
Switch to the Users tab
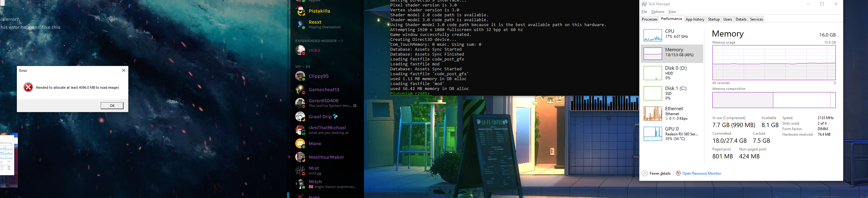[728, 20]
